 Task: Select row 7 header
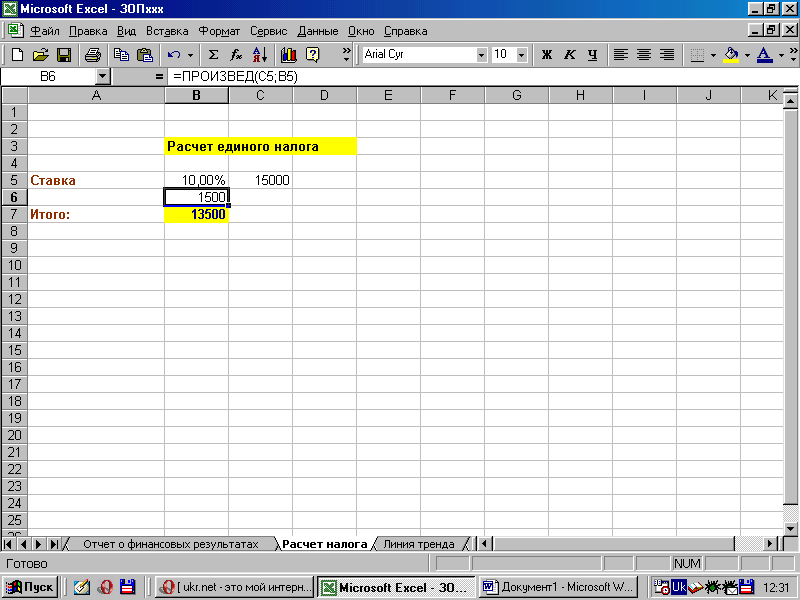pyautogui.click(x=14, y=214)
